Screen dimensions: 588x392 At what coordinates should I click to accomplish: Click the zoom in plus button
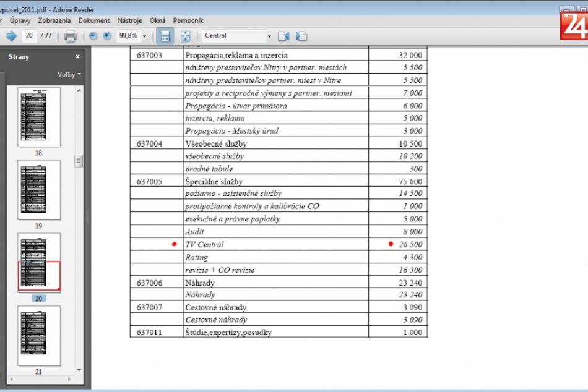(x=107, y=36)
